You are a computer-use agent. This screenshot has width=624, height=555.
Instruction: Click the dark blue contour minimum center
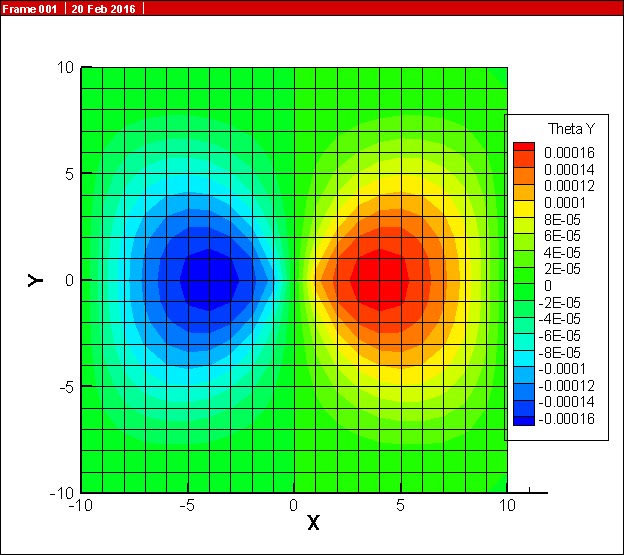pyautogui.click(x=209, y=280)
